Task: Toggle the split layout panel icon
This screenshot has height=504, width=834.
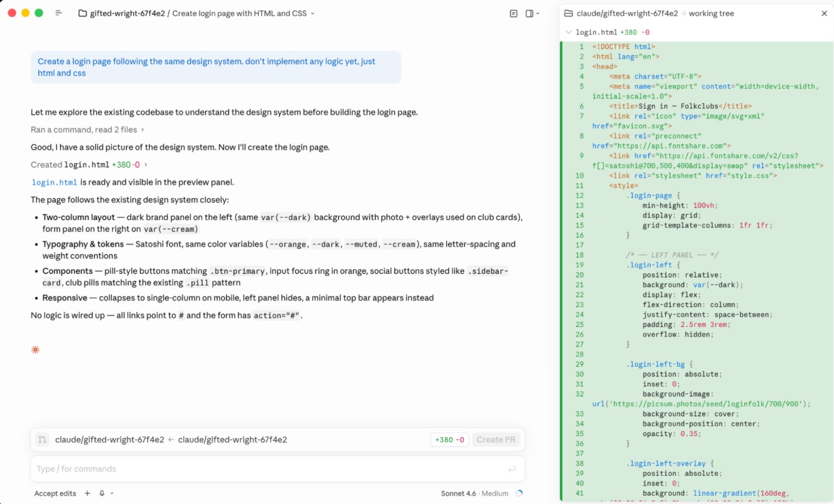Action: (x=529, y=14)
